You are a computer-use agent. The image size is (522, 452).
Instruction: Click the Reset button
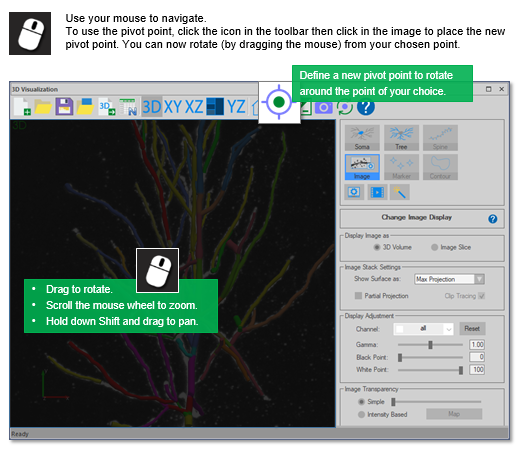tap(472, 329)
